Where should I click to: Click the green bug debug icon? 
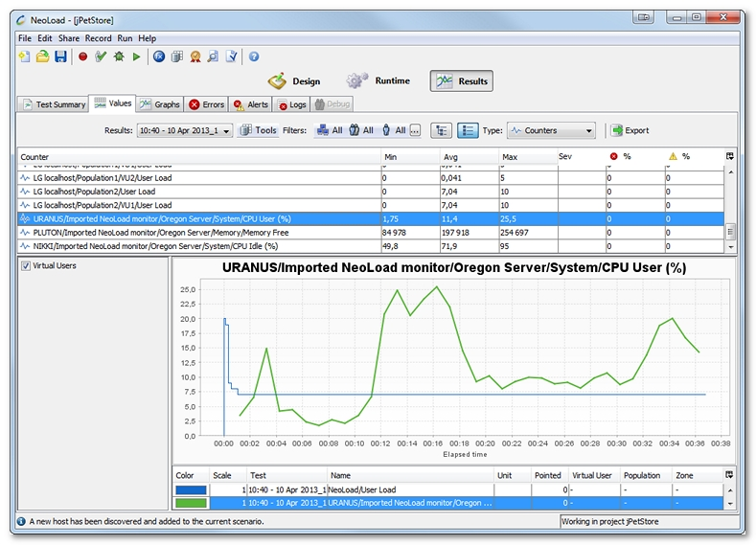(x=119, y=57)
